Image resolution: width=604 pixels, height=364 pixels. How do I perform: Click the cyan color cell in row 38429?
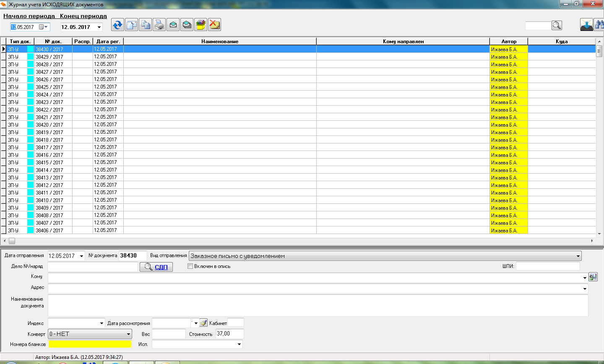[x=30, y=57]
